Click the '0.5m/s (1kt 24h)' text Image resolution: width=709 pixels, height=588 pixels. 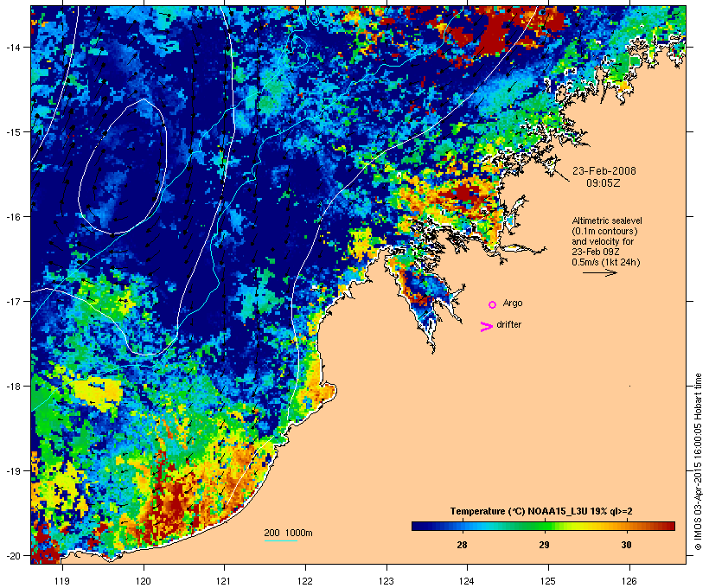point(606,262)
